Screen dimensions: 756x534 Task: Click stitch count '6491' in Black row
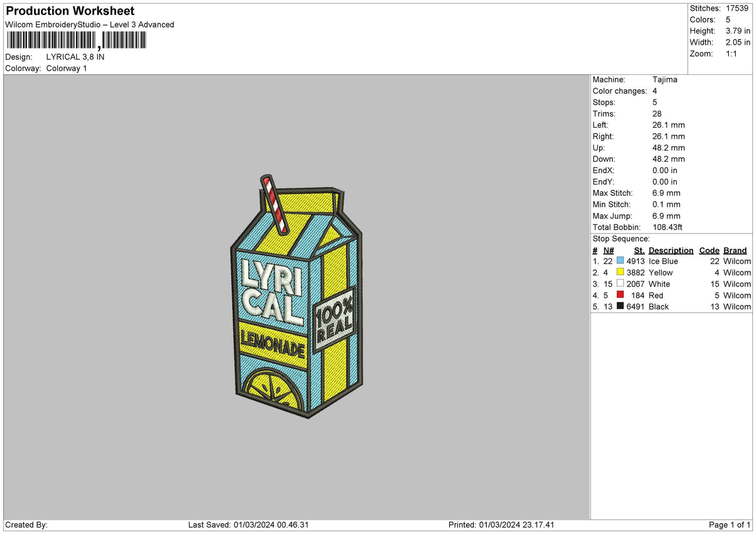(x=636, y=306)
